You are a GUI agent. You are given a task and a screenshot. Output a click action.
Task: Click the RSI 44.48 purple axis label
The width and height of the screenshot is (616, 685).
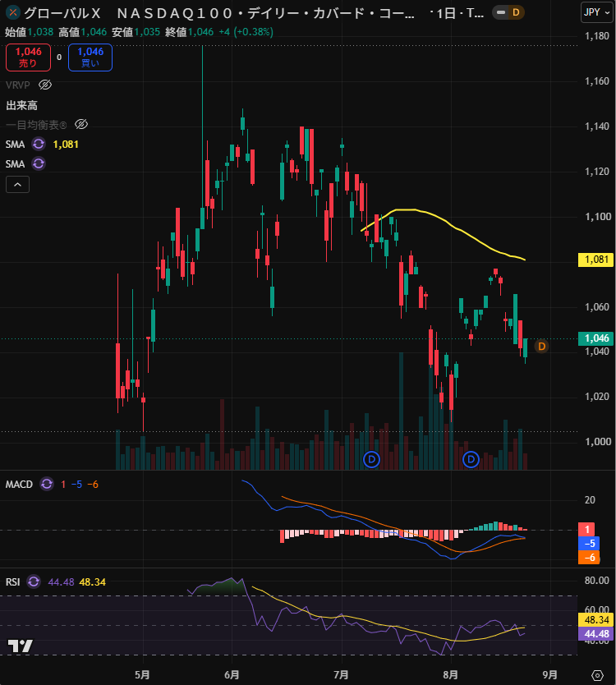coord(596,633)
